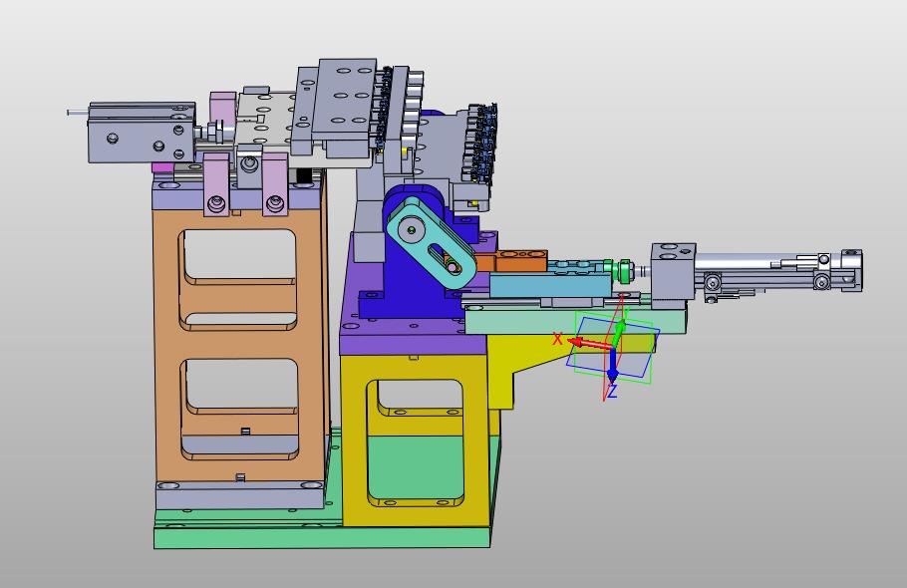The image size is (907, 588).
Task: Click the blue Z axis arrow of the triad
Action: (613, 366)
